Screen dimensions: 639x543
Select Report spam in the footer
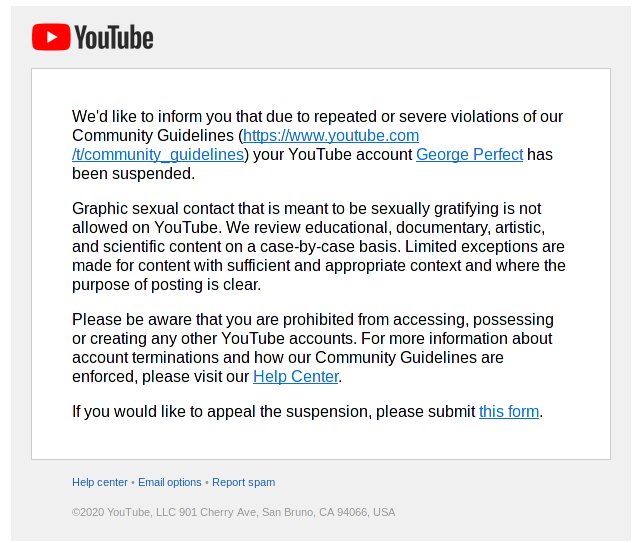click(243, 482)
